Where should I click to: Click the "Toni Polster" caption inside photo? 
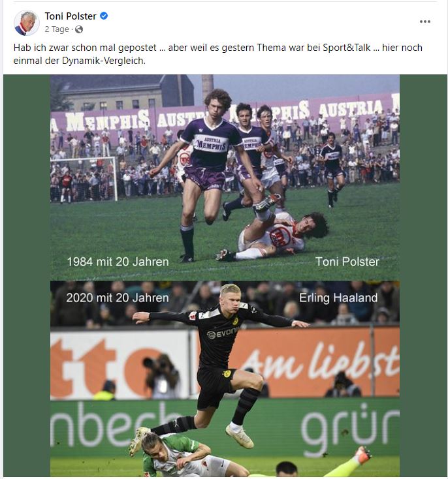(347, 262)
